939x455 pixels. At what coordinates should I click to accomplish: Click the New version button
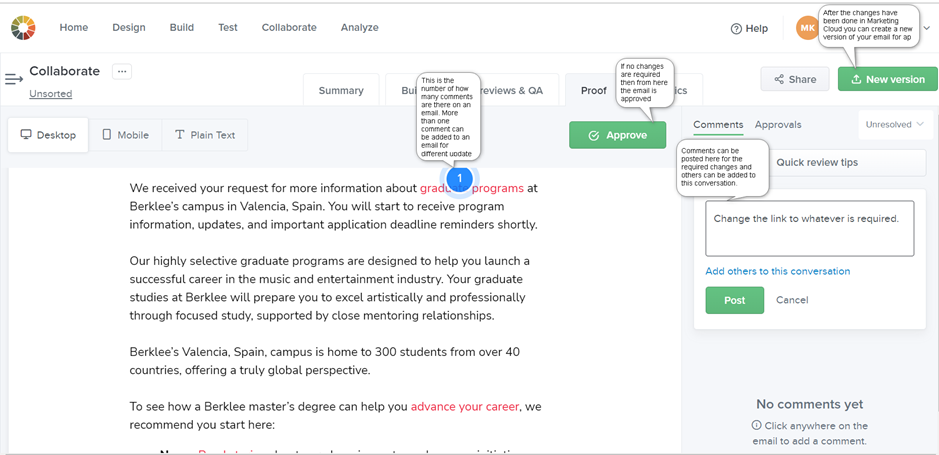pyautogui.click(x=887, y=79)
